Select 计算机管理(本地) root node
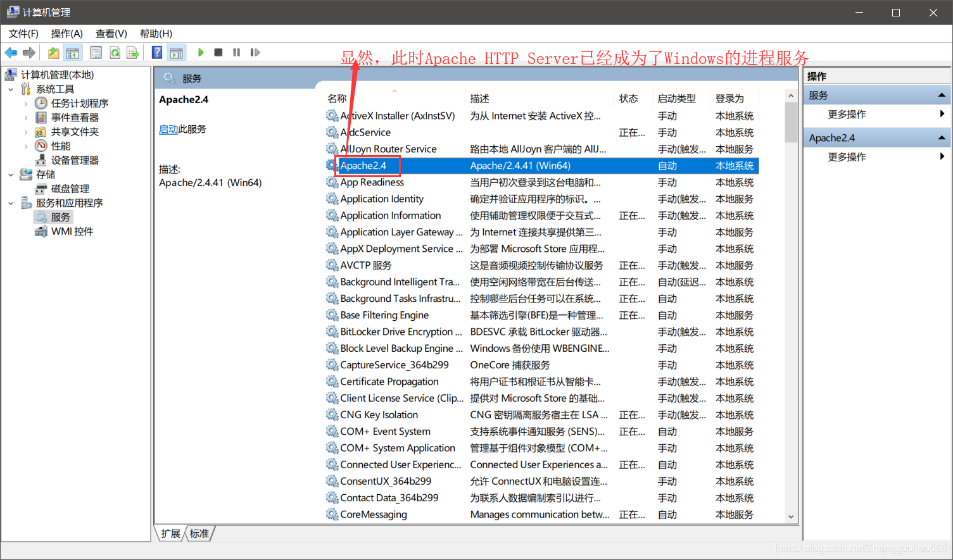 tap(57, 75)
